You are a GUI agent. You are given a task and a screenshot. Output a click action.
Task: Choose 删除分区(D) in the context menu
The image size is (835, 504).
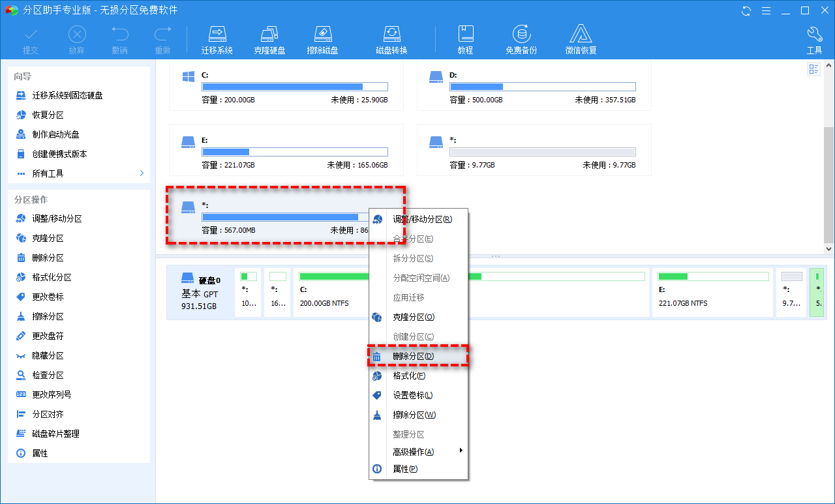pyautogui.click(x=418, y=356)
